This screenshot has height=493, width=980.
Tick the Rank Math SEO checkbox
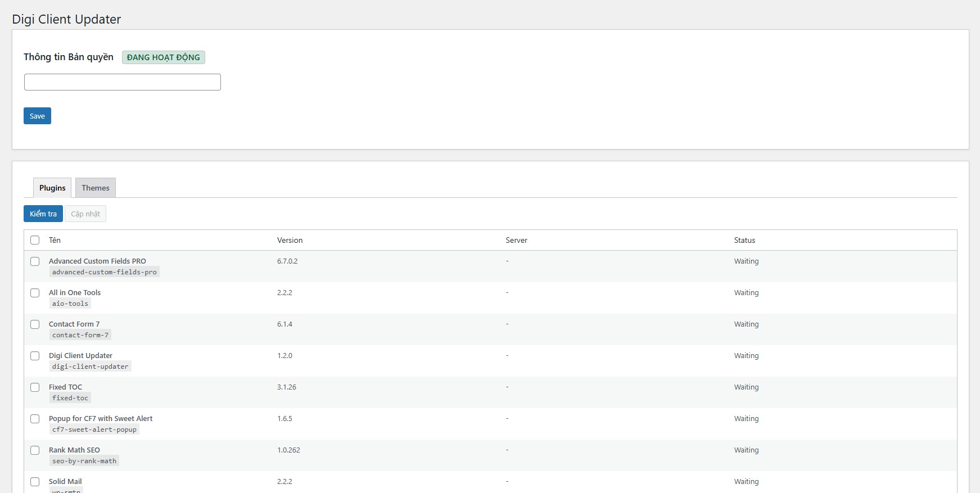35,450
